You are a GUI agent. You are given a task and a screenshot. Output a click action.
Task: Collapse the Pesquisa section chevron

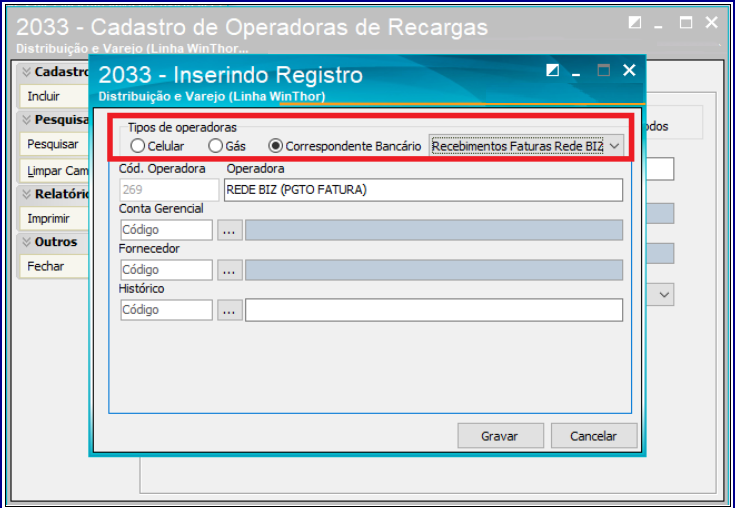26,120
